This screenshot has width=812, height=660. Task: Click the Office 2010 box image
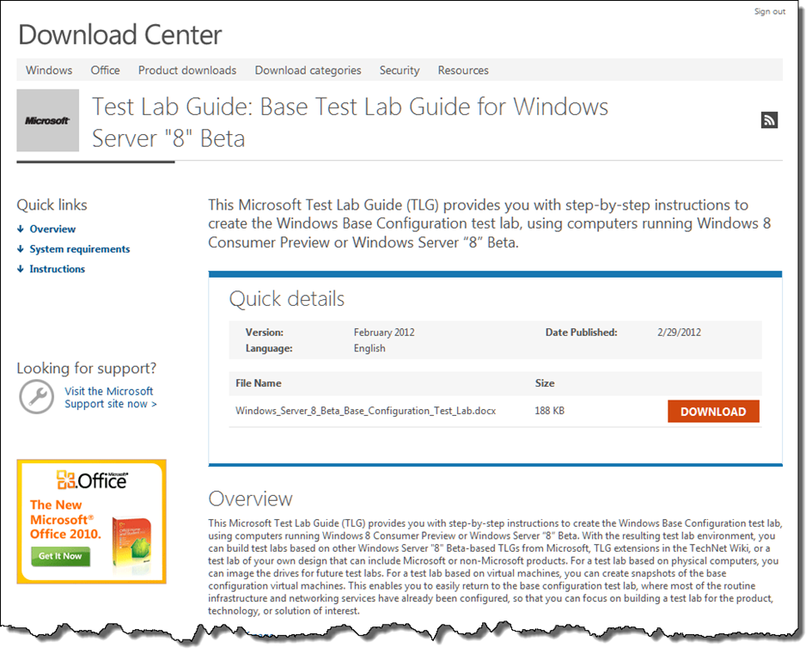pyautogui.click(x=132, y=545)
